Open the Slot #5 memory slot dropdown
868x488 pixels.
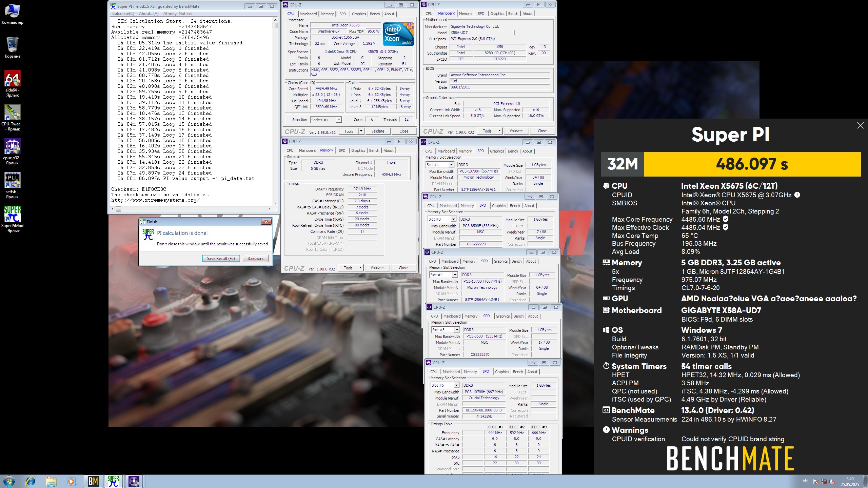(x=457, y=330)
